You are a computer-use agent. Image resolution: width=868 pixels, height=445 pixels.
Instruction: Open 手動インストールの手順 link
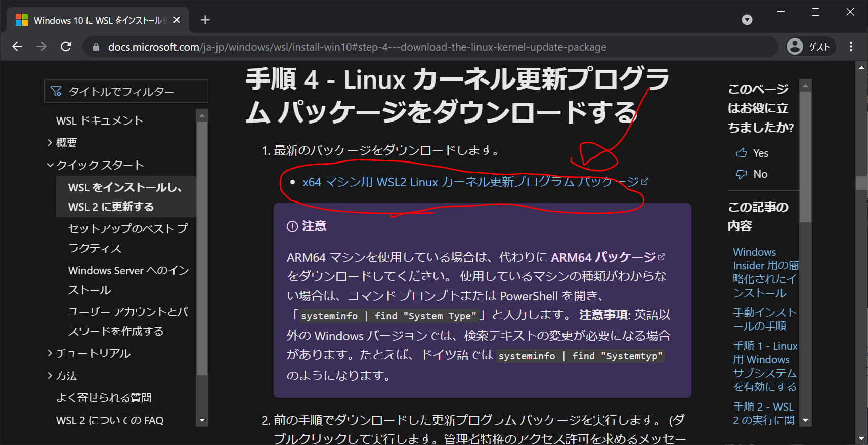point(765,319)
